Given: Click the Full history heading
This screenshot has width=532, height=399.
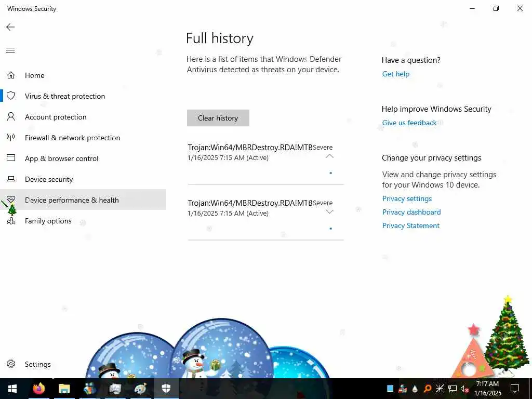Looking at the screenshot, I should pos(220,38).
